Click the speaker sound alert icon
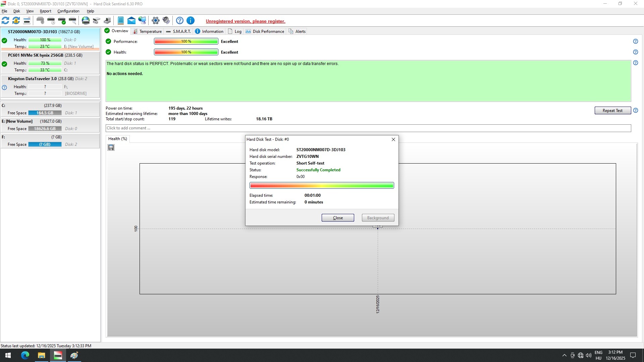This screenshot has width=644, height=362. pyautogui.click(x=166, y=21)
